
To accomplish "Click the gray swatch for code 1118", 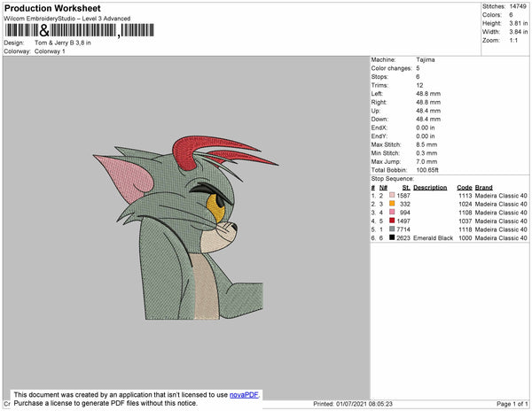I will (x=392, y=229).
